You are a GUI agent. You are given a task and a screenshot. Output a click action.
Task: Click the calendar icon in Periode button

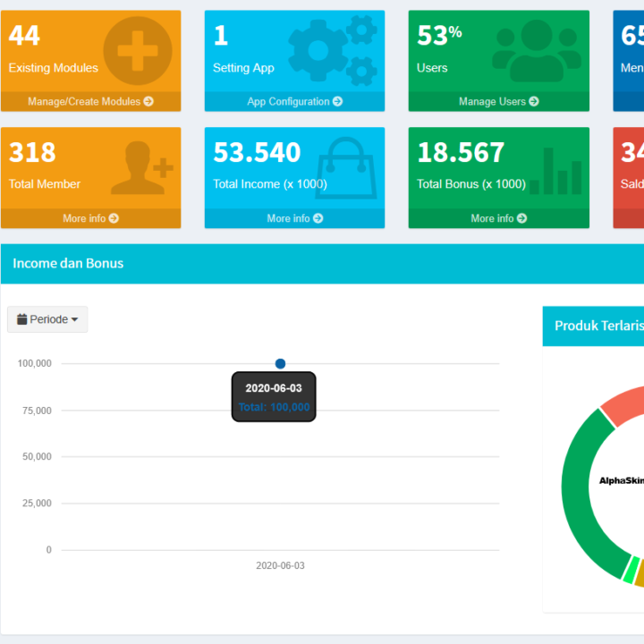pyautogui.click(x=22, y=319)
